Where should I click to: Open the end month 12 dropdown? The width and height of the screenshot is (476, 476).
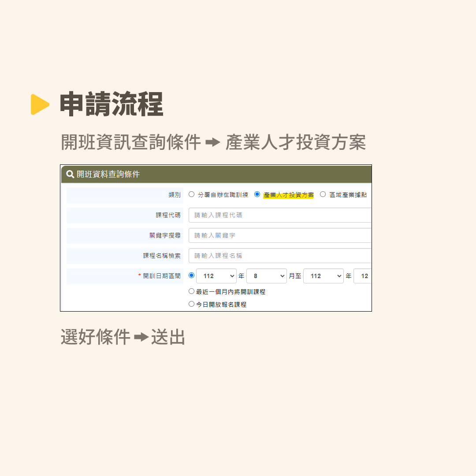coord(363,276)
